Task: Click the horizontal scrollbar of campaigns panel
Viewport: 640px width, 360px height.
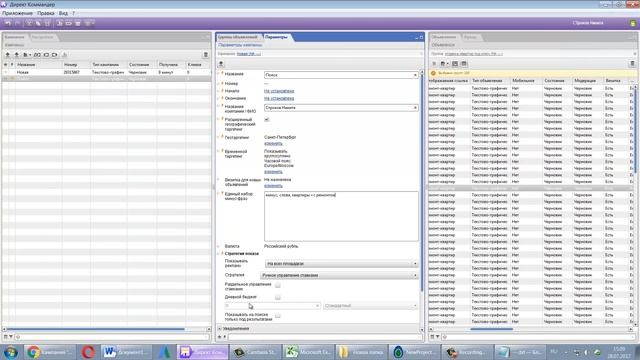Action: (x=96, y=329)
